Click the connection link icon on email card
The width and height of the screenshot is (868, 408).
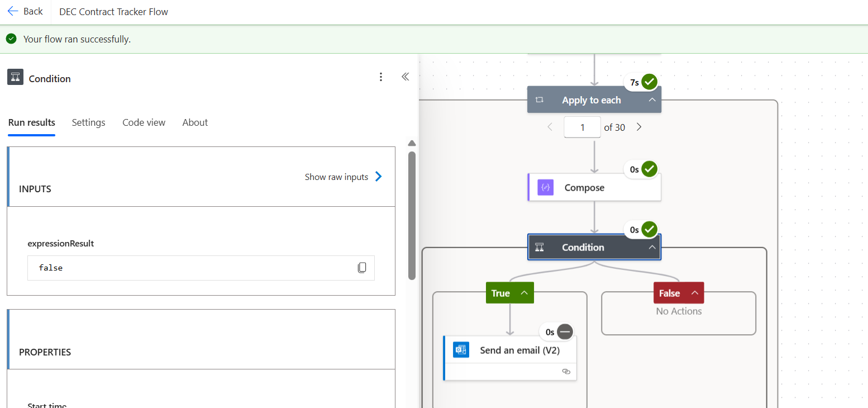[x=566, y=371]
